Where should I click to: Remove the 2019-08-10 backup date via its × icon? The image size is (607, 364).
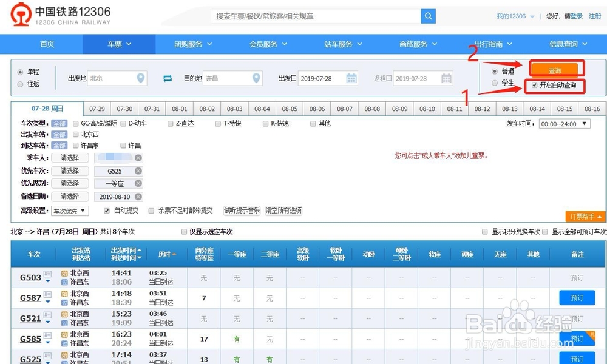pyautogui.click(x=137, y=197)
